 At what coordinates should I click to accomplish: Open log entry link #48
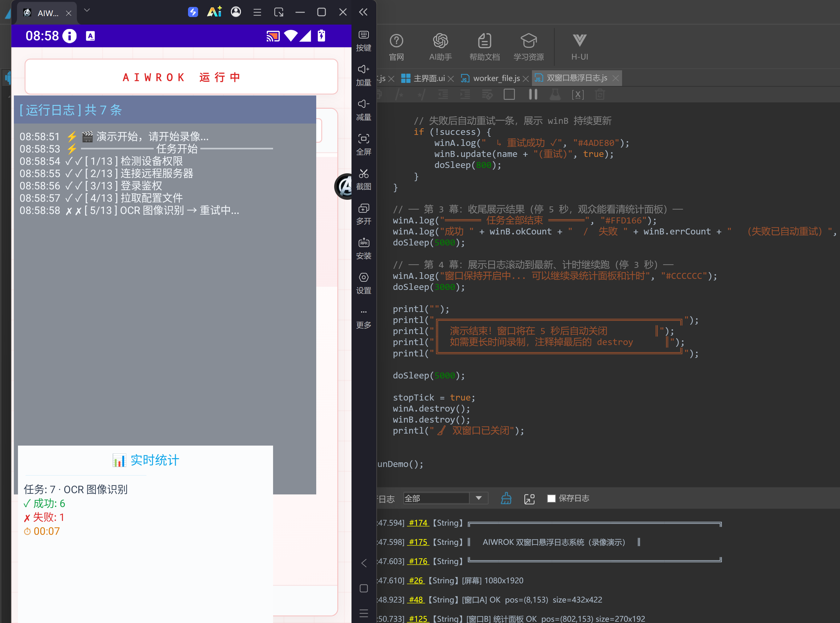click(416, 600)
